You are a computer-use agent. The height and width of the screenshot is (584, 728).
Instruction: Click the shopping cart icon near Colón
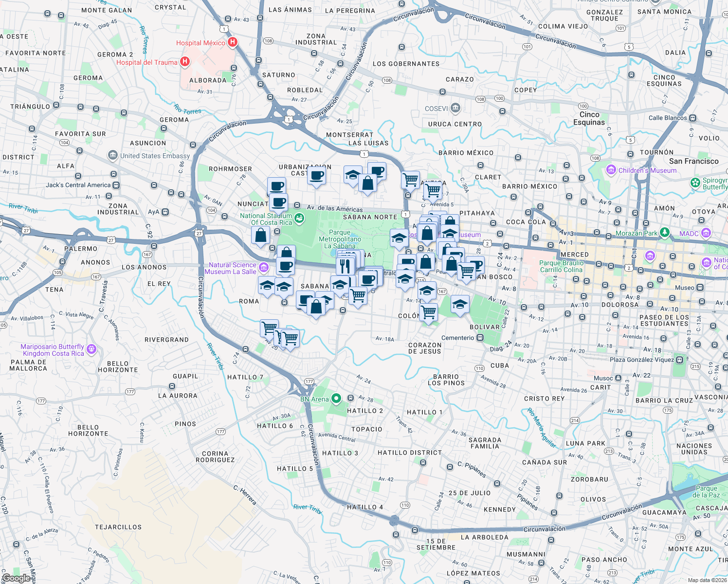click(x=429, y=311)
